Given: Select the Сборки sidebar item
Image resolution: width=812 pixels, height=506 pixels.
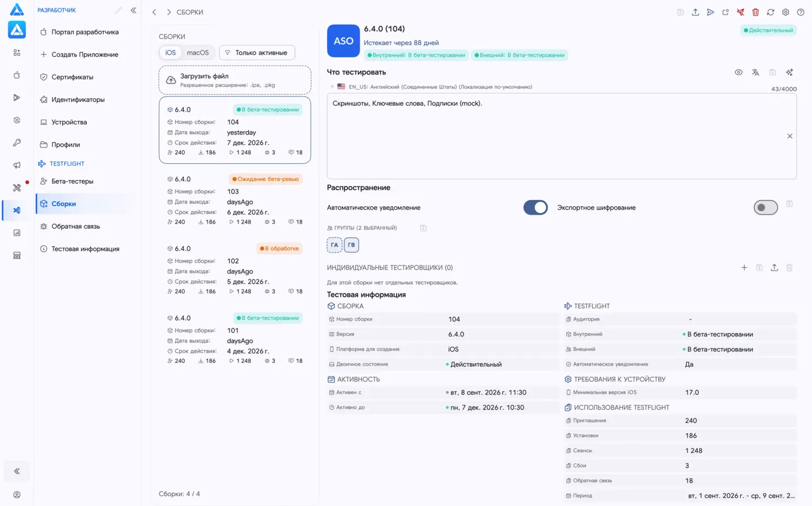Looking at the screenshot, I should click(85, 204).
